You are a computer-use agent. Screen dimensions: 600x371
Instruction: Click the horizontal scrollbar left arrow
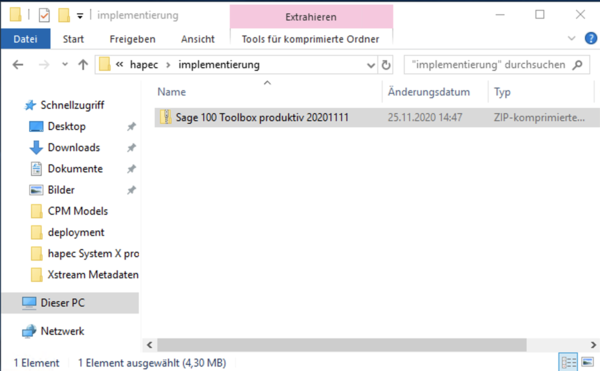(150, 345)
